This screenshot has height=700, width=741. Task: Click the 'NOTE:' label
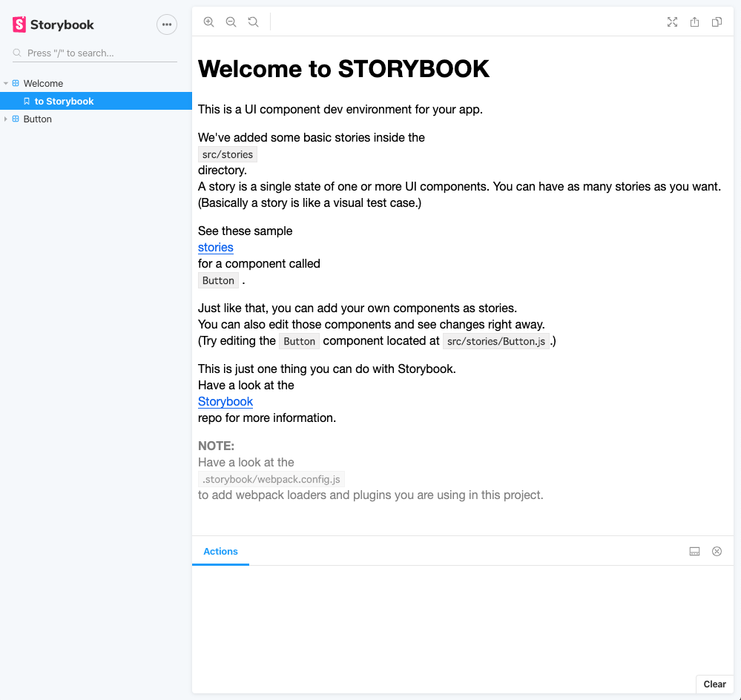pos(216,446)
